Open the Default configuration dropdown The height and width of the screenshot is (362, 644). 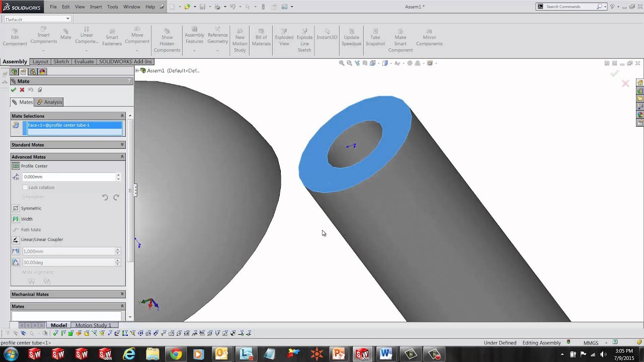(68, 19)
